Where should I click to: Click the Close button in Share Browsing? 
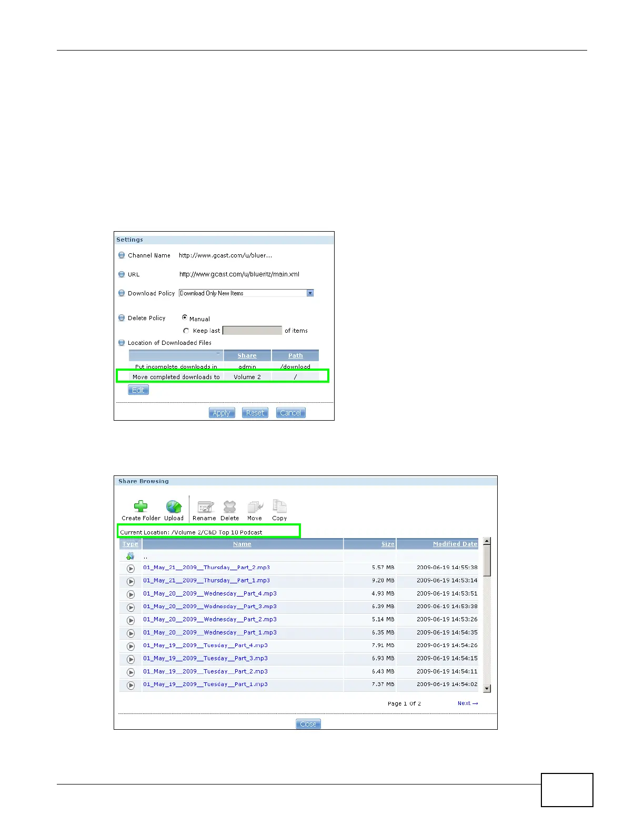pos(308,724)
